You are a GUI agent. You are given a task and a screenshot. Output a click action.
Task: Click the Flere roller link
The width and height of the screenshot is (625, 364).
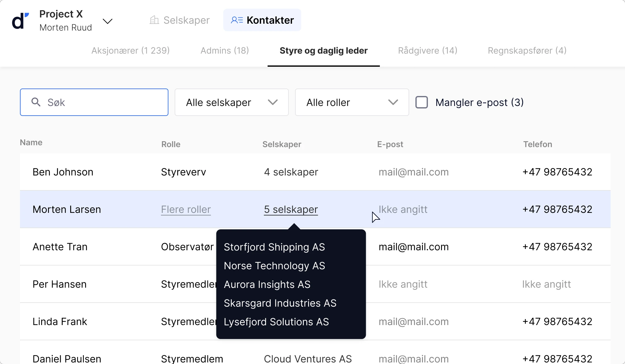186,209
